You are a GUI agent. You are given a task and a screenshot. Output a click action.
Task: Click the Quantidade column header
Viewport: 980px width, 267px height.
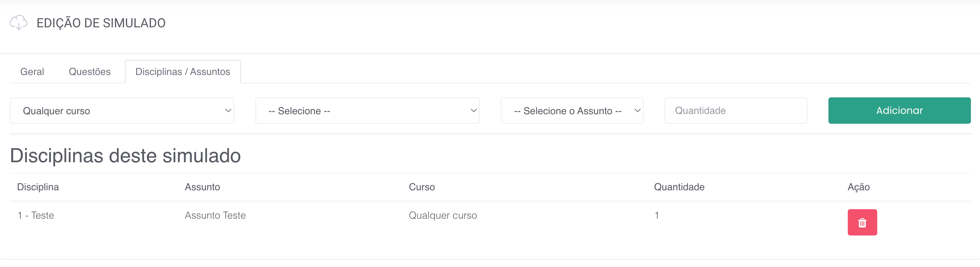pos(679,187)
